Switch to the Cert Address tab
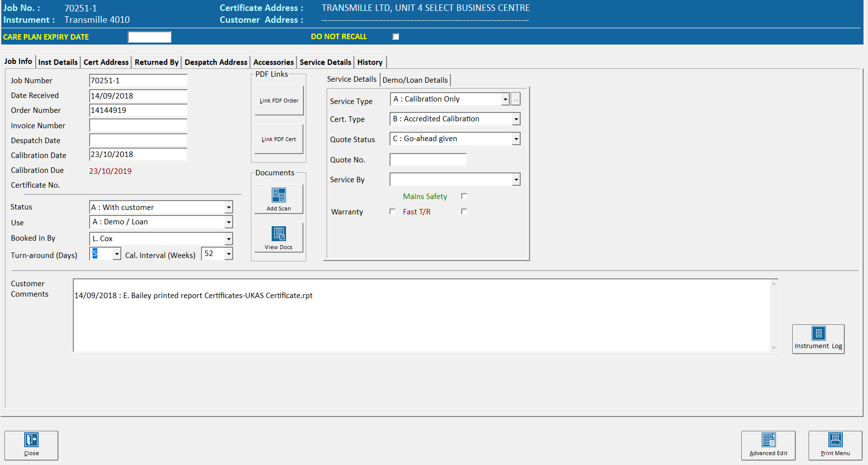Viewport: 868px width, 465px height. click(x=106, y=62)
